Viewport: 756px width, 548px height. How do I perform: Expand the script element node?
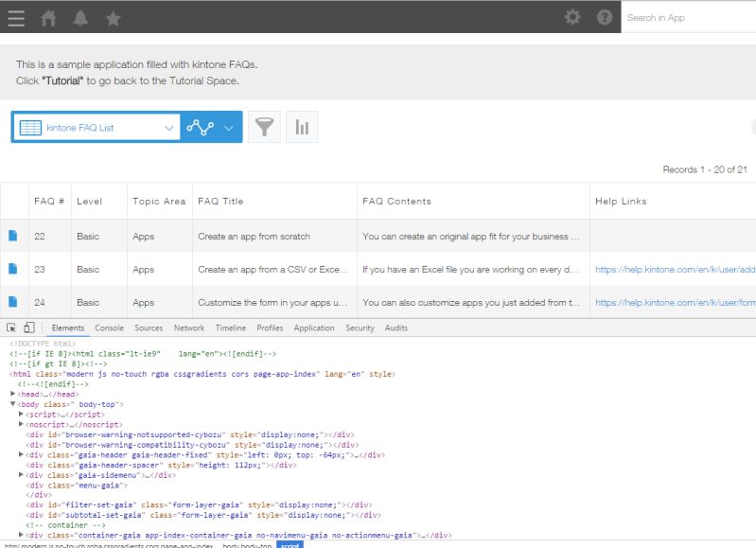point(21,414)
